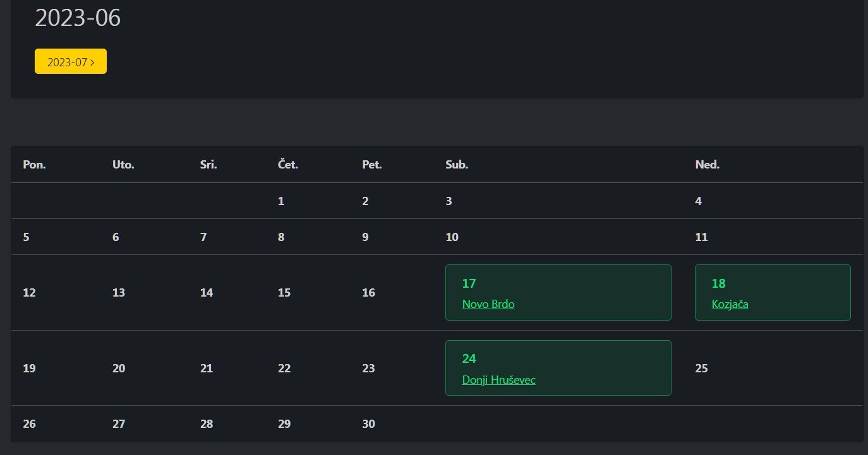This screenshot has width=868, height=455.
Task: Select day 23 in the Friday column
Action: [x=368, y=368]
